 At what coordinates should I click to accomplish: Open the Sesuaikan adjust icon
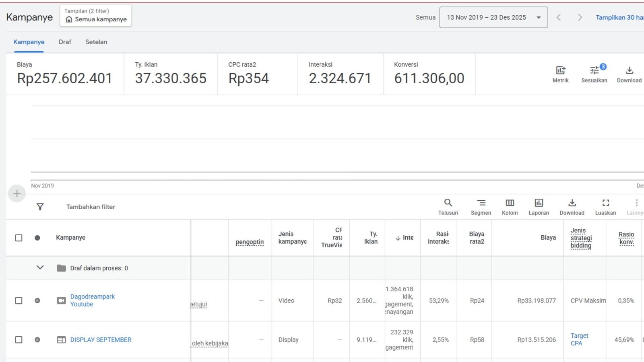click(x=594, y=71)
